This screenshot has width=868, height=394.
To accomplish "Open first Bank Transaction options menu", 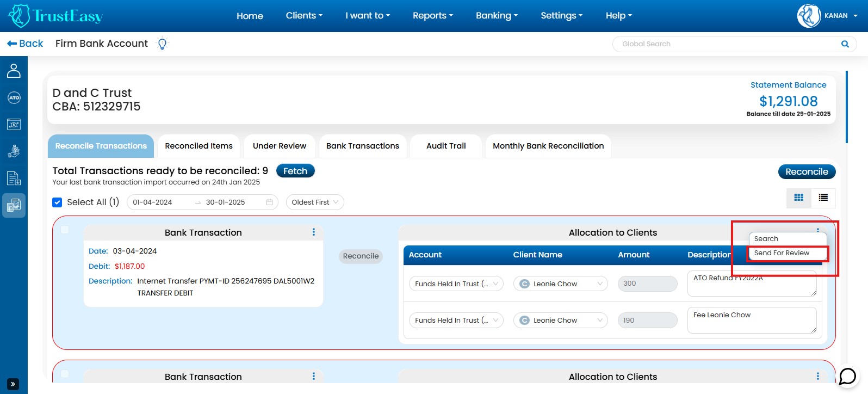I will click(314, 232).
